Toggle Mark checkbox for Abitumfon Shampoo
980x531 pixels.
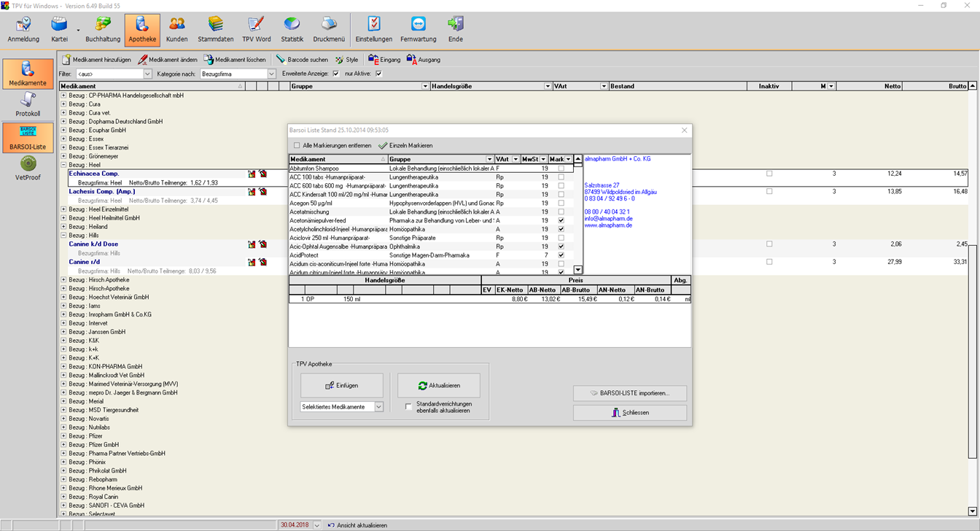click(561, 168)
